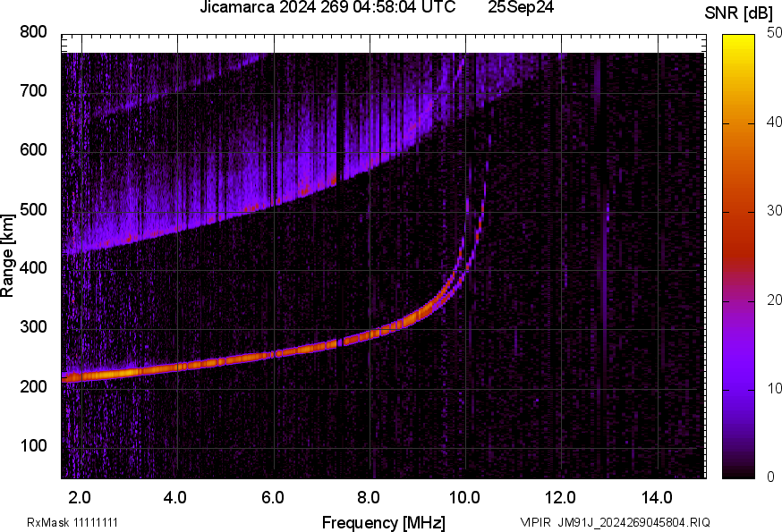The image size is (782, 532).
Task: Click the title text 'Jicamarca 2024 269 04:58:04 UTC'
Action: click(x=327, y=7)
